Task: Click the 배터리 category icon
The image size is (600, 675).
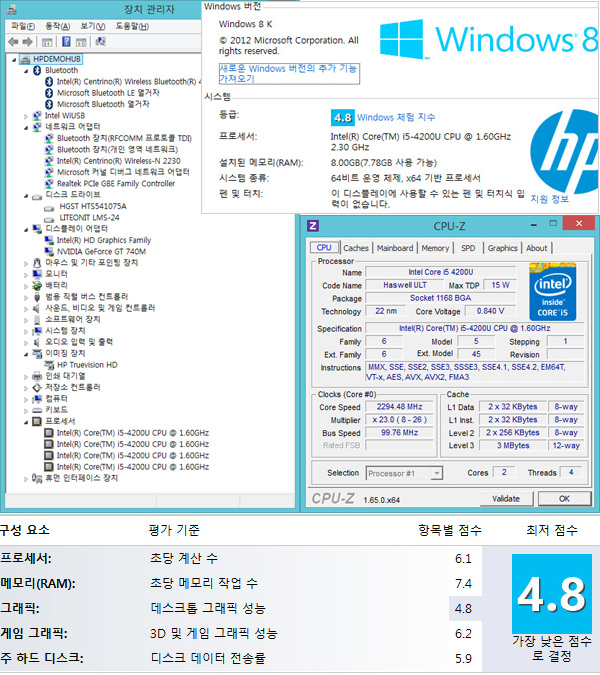Action: [37, 285]
